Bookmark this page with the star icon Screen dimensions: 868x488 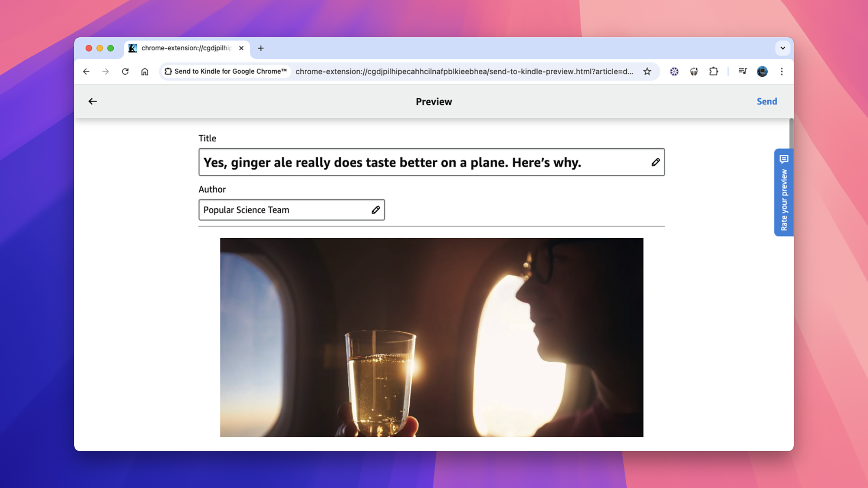[x=647, y=72]
